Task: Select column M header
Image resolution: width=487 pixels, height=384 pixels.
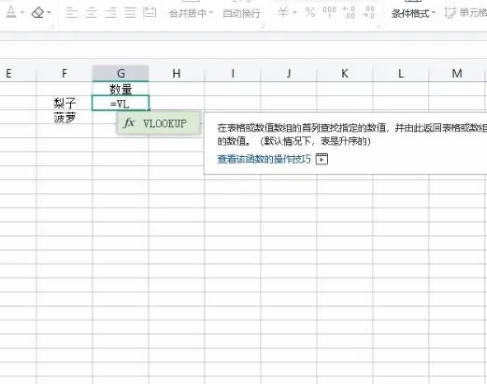Action: coord(457,73)
